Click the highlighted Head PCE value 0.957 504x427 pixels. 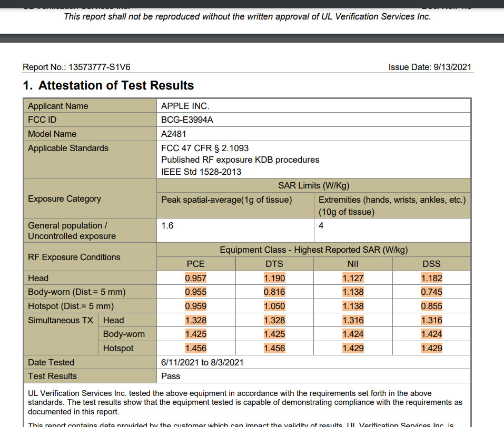pos(195,278)
